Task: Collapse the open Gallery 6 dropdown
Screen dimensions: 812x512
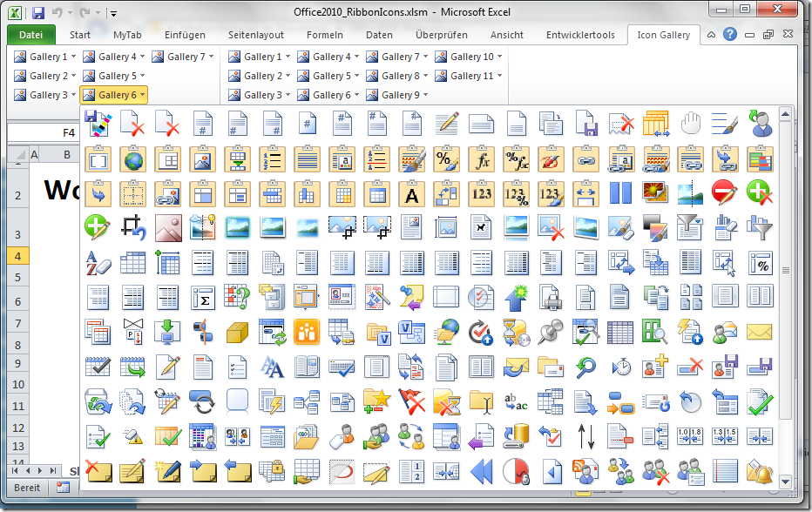Action: tap(114, 95)
